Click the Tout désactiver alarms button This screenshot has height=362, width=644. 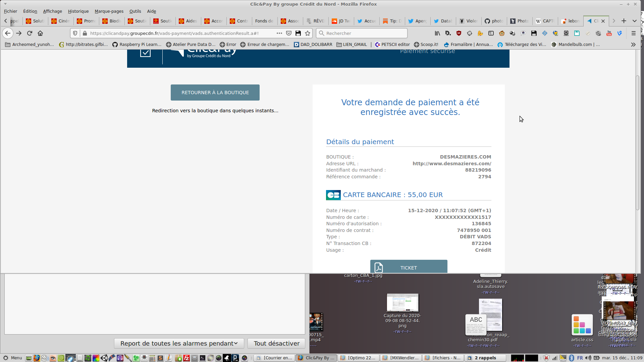pos(276,343)
